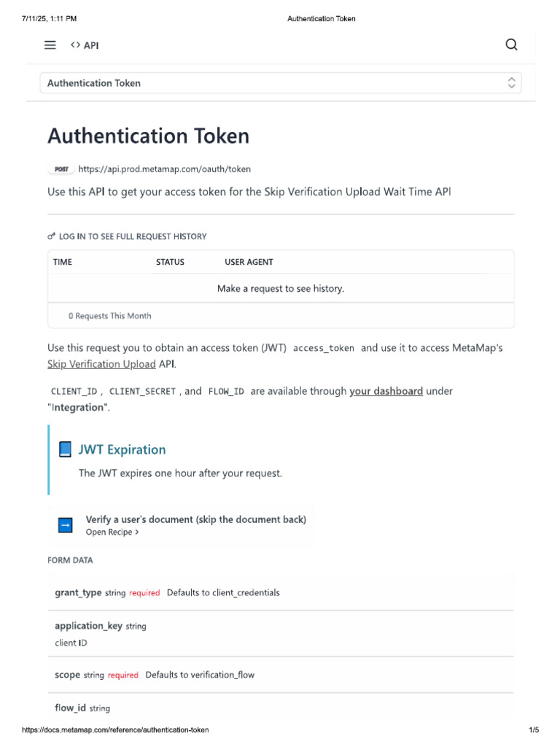Click the USER AGENT column header
This screenshot has height=747, width=560.
(x=249, y=262)
